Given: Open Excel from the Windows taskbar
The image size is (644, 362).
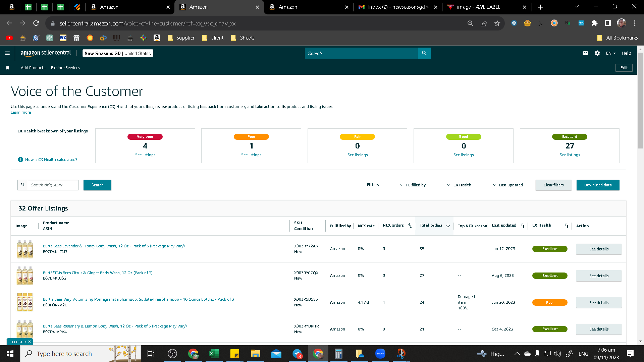Looking at the screenshot, I should tap(214, 354).
